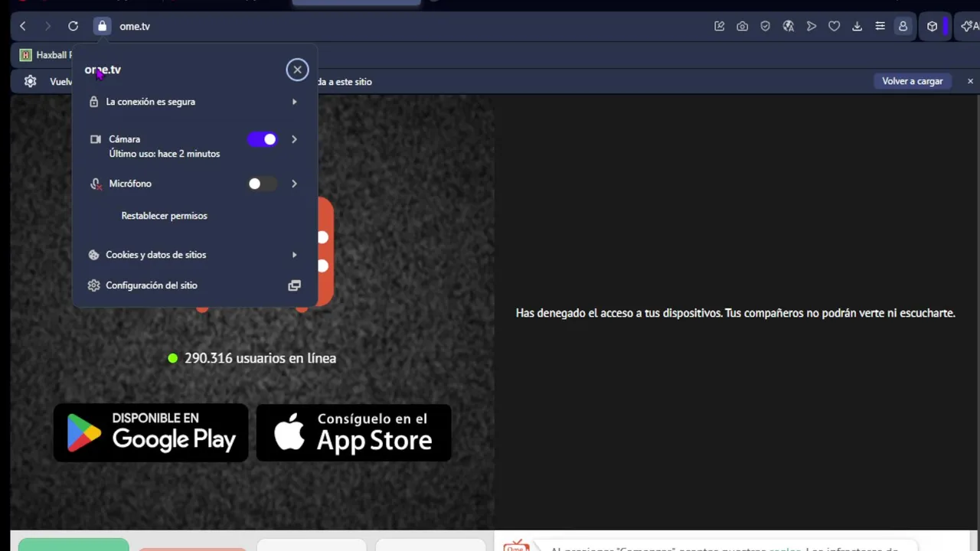Open the pinboard edit icon in toolbar
Screen dimensions: 980x551
[x=719, y=26]
